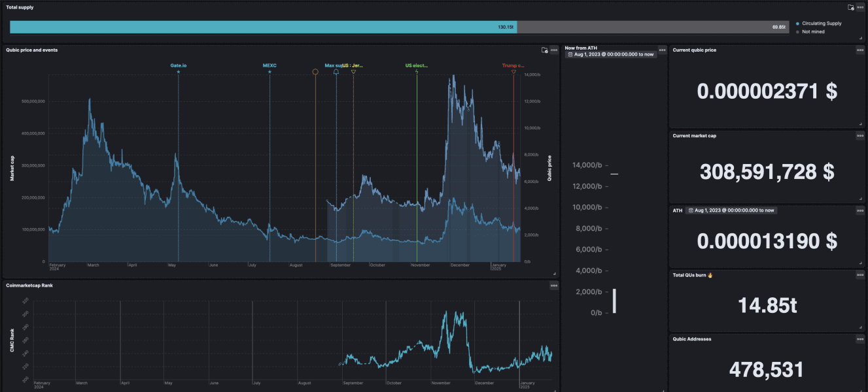The height and width of the screenshot is (392, 868).
Task: Click Current qubic price title
Action: (694, 50)
